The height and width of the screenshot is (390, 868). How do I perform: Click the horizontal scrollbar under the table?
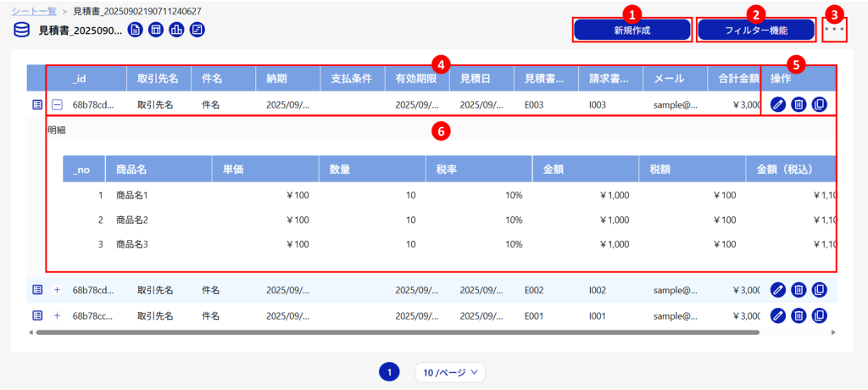click(397, 332)
